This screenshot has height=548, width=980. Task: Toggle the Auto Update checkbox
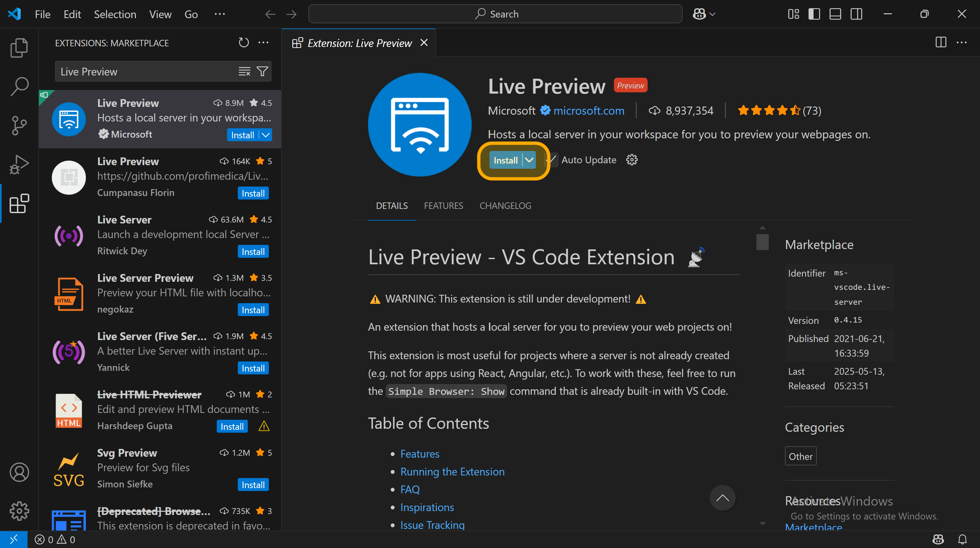[x=552, y=160]
